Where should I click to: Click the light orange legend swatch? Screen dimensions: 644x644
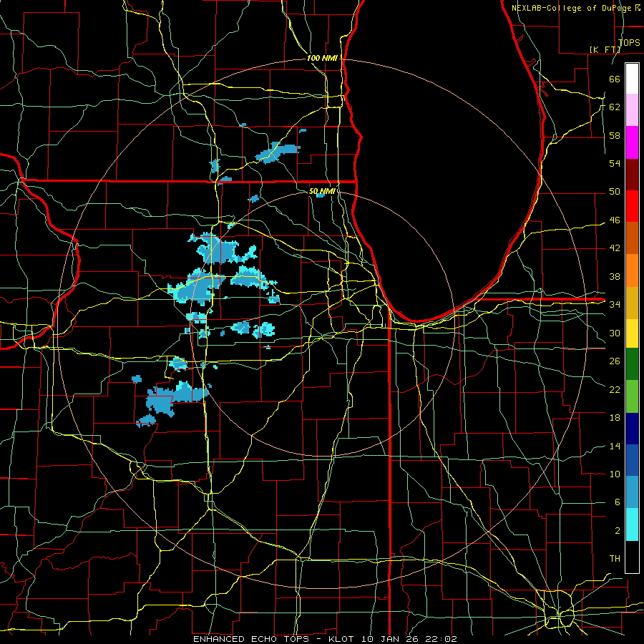pos(632,270)
